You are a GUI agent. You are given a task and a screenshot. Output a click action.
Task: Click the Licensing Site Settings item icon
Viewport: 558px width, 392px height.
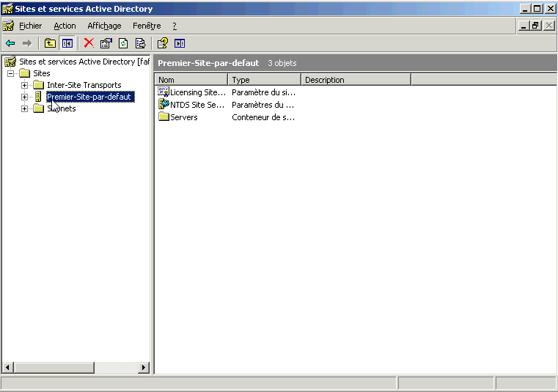(164, 92)
